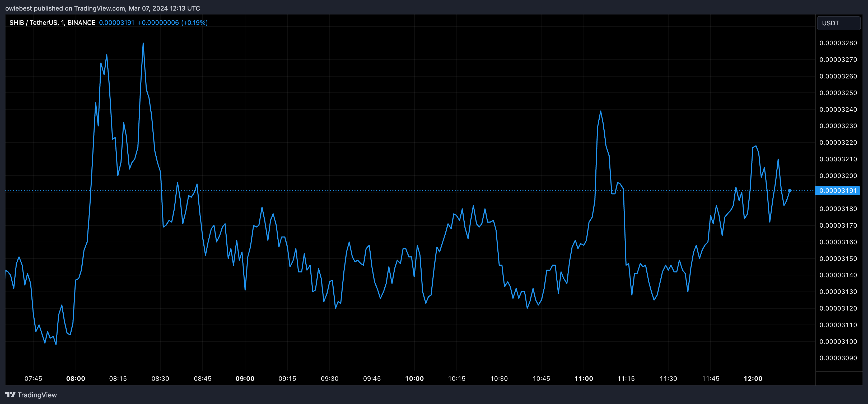Click the 12:00 time axis label

click(753, 378)
